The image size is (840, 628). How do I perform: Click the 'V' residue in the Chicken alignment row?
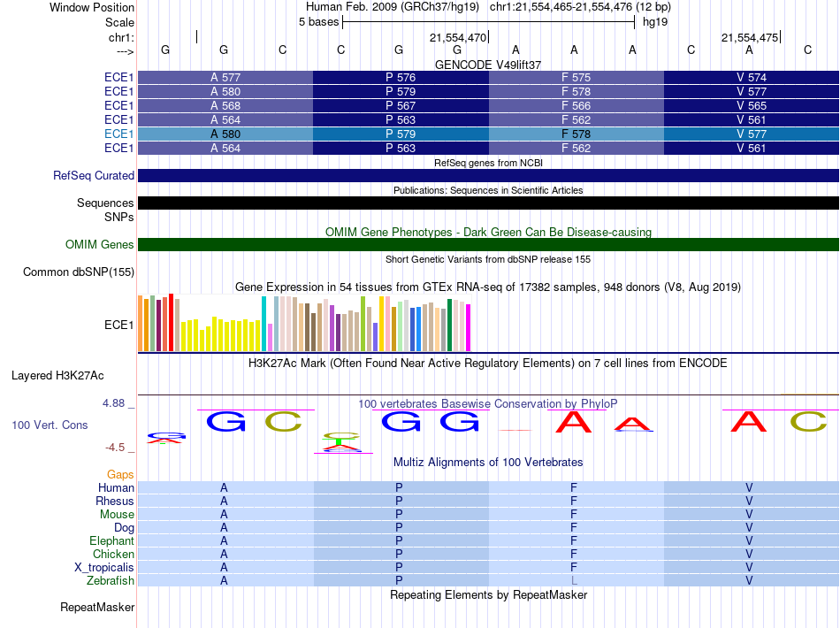pyautogui.click(x=749, y=554)
